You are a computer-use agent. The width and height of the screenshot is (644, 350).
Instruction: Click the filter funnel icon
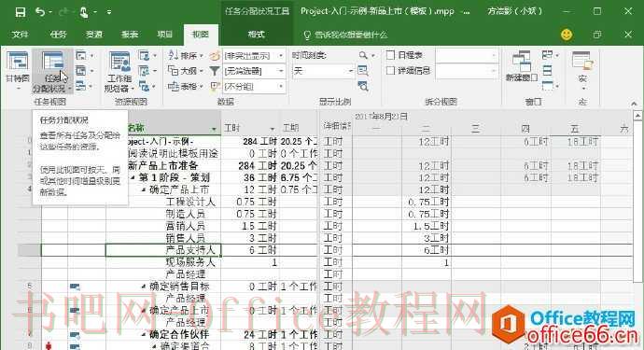(215, 71)
